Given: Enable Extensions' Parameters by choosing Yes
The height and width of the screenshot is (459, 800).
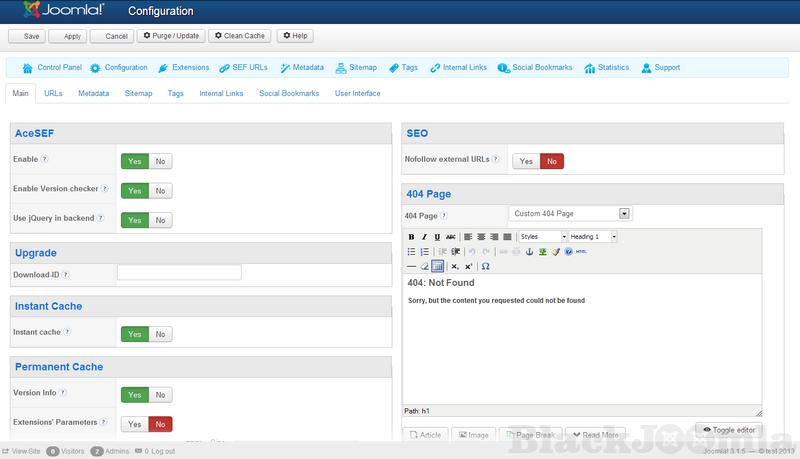Looking at the screenshot, I should click(x=133, y=424).
